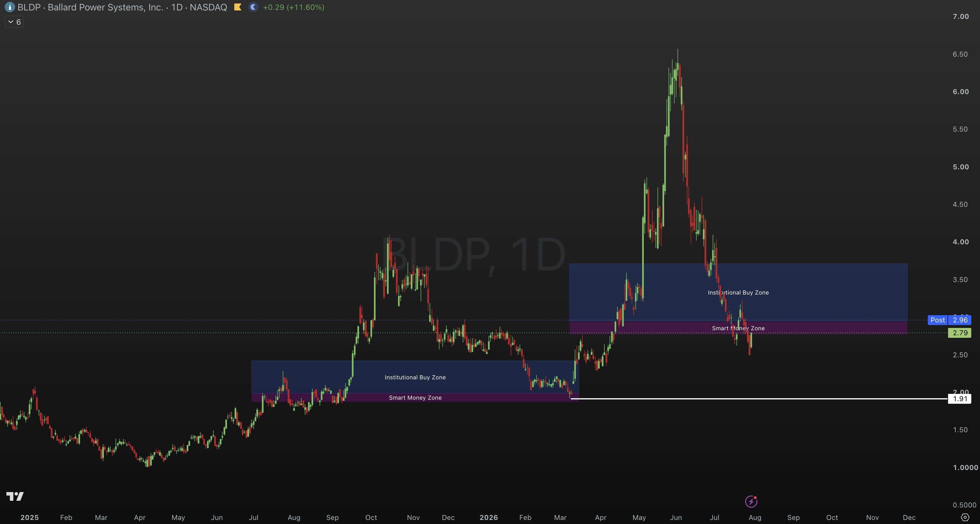Click the white 1.91 price line label
980x524 pixels.
[959, 399]
